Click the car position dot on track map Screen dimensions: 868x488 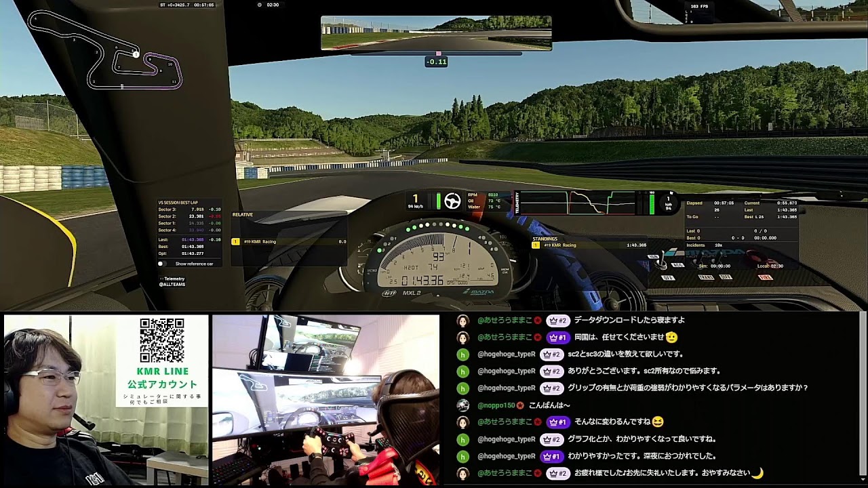pos(136,54)
